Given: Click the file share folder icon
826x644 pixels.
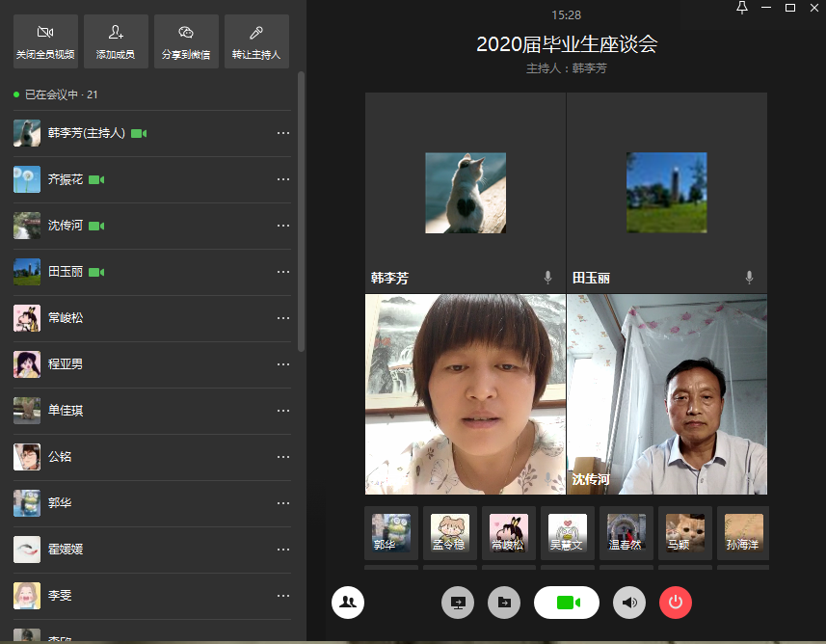Looking at the screenshot, I should pos(504,603).
